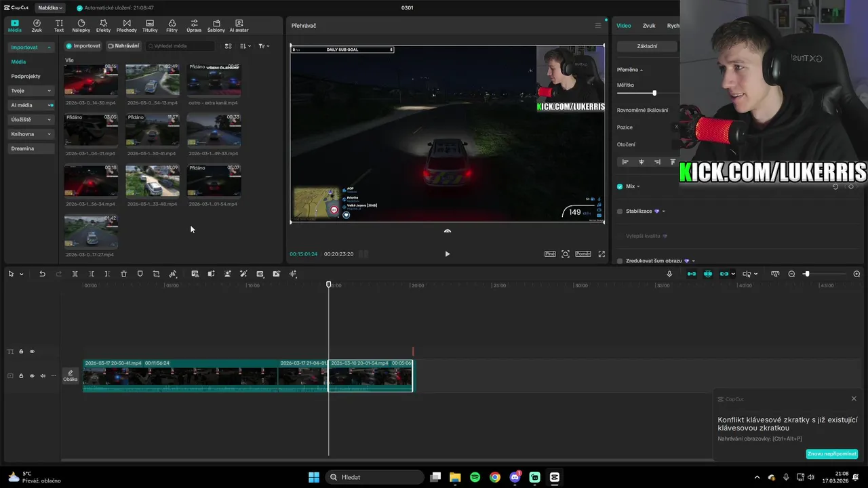Click the split clip tool icon
The width and height of the screenshot is (868, 488).
click(x=75, y=274)
